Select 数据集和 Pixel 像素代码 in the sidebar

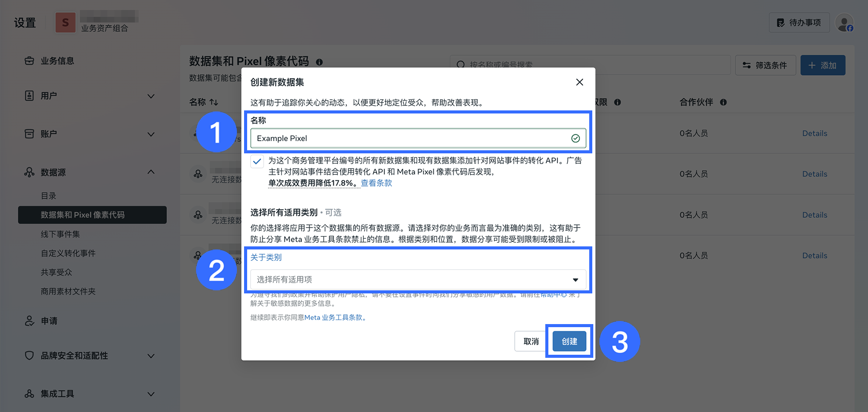(x=92, y=215)
